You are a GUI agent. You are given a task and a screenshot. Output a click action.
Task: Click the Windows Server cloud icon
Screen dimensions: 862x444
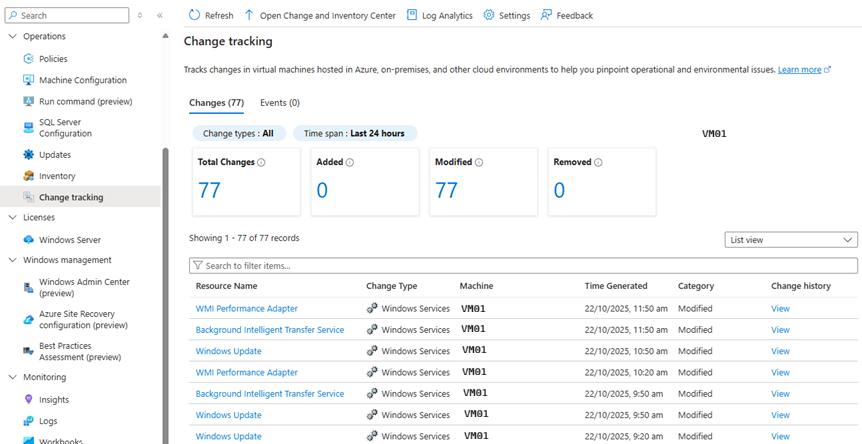[29, 240]
